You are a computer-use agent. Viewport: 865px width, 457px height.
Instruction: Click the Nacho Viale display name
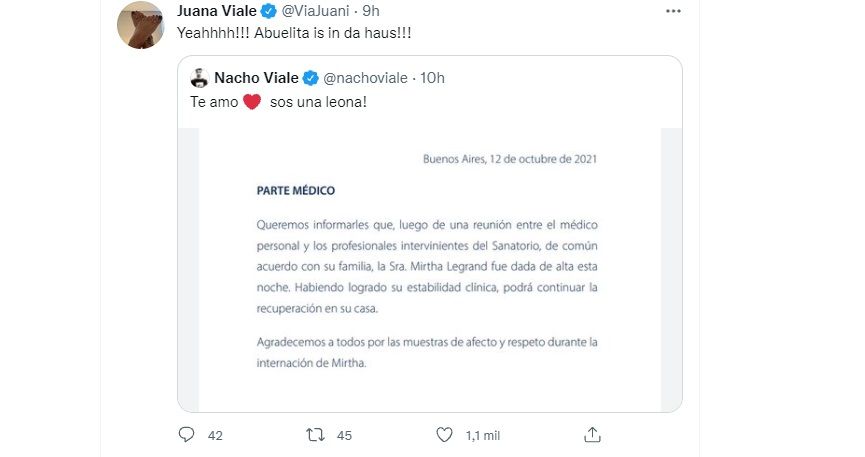(257, 78)
